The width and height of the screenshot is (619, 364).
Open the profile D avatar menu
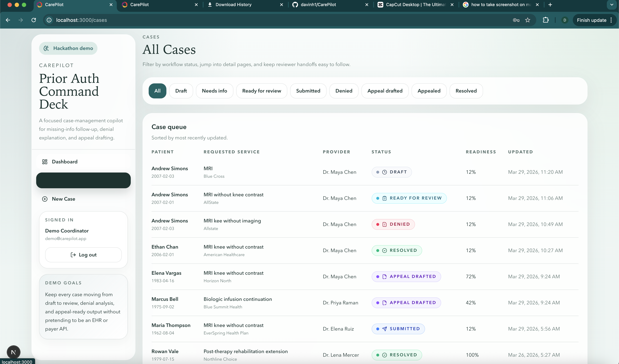(565, 20)
